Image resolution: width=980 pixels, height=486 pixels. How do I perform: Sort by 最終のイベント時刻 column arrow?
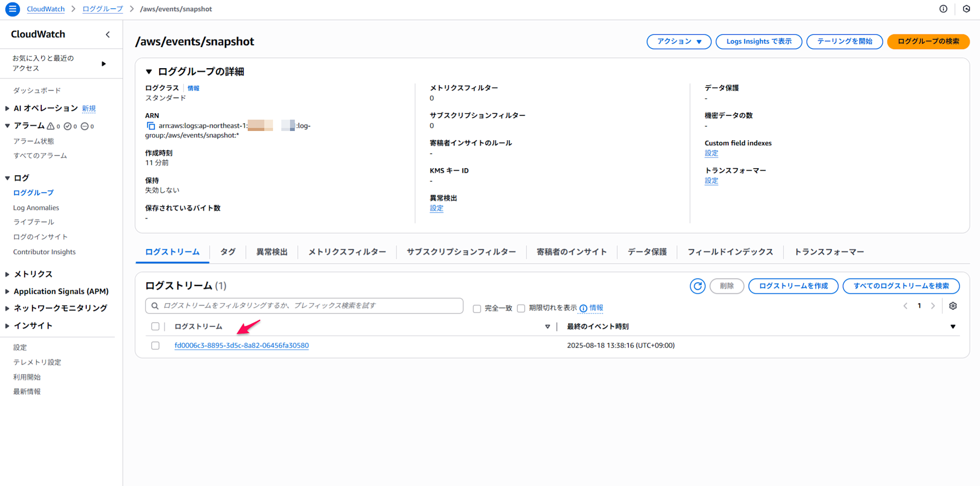click(953, 327)
